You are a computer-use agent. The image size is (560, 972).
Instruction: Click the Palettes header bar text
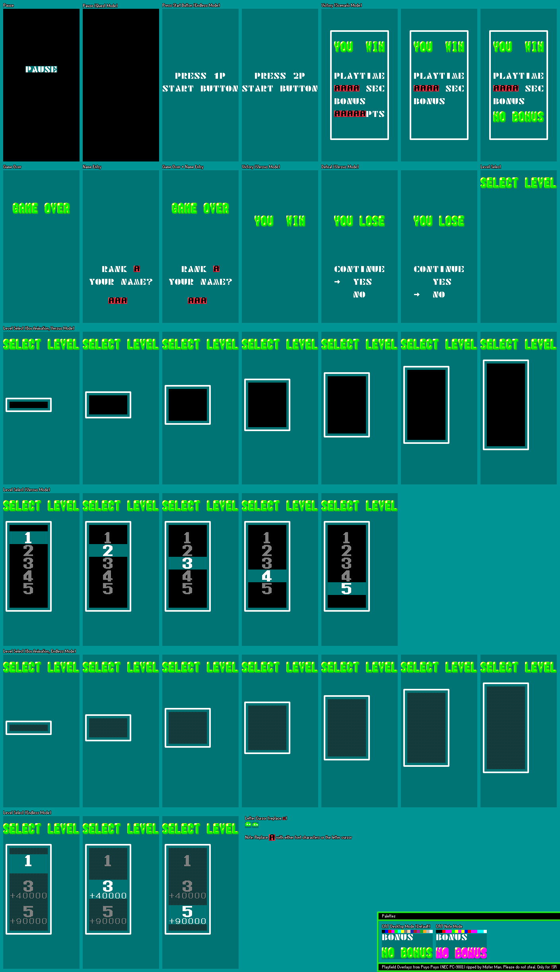[x=389, y=916]
